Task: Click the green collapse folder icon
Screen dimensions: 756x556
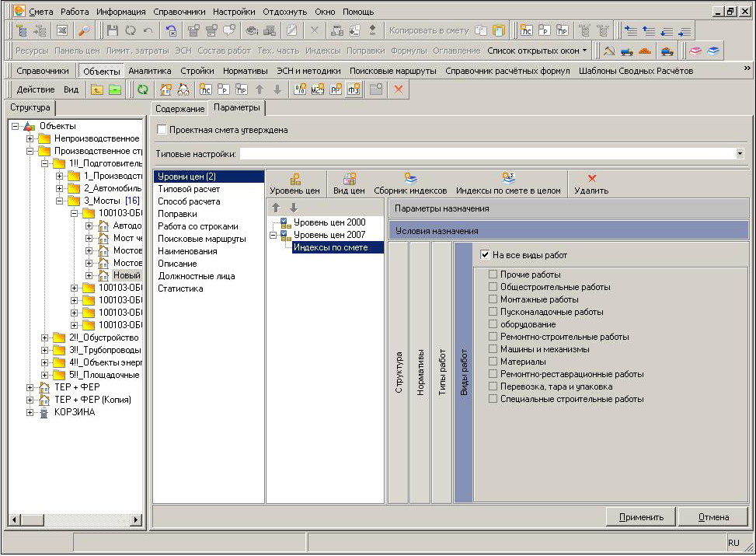Action: pos(115,89)
